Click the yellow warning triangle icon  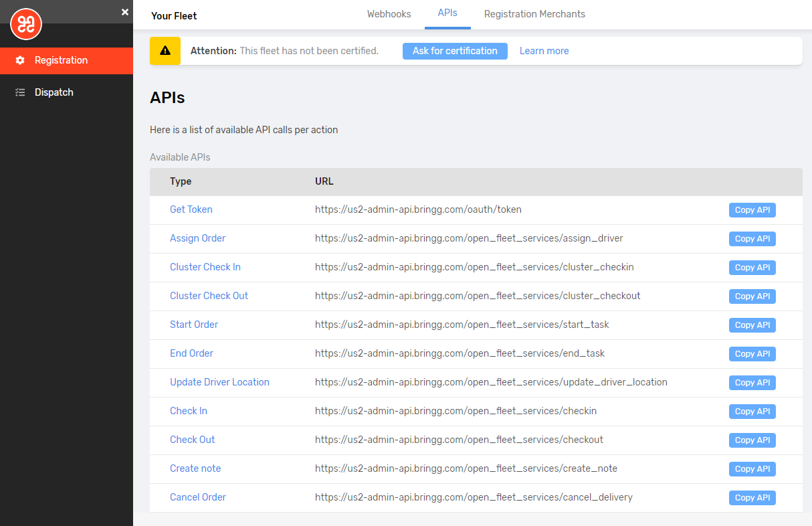165,51
